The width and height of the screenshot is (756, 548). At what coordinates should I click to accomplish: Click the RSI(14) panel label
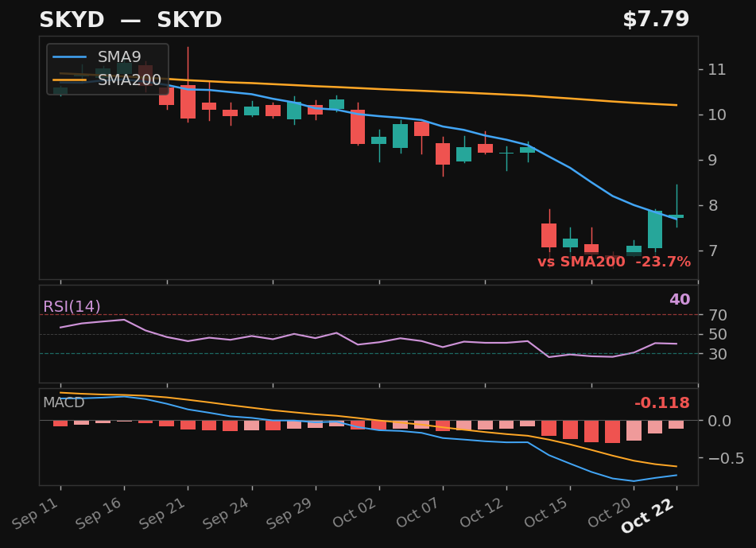pos(72,306)
